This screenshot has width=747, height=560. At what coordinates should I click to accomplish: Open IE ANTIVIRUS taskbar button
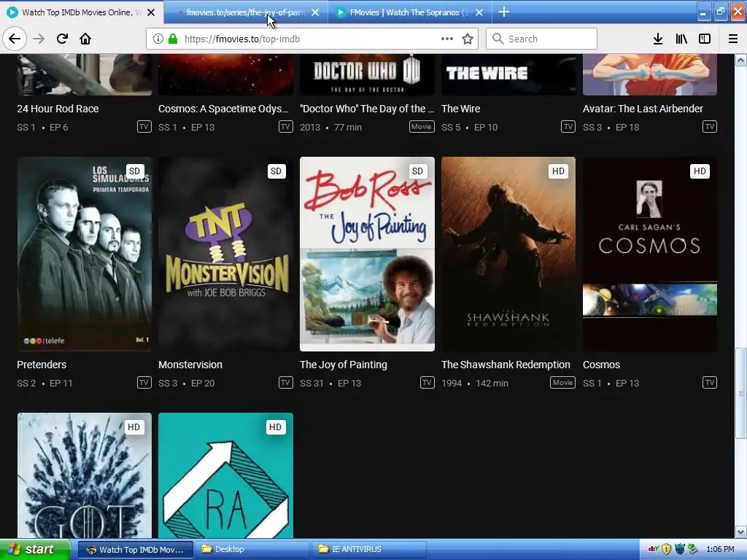[x=369, y=550]
